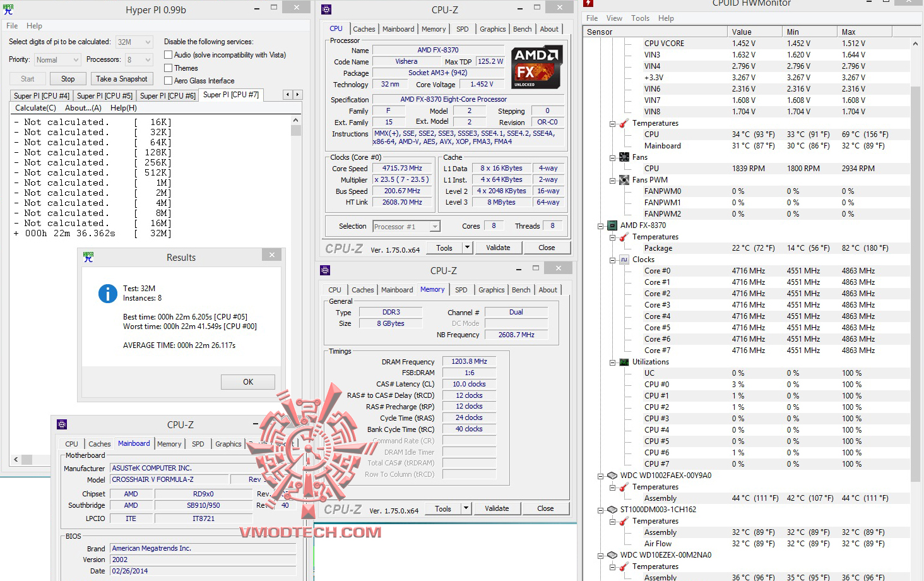The image size is (924, 581).
Task: Click OK in Results dialog
Action: [248, 382]
